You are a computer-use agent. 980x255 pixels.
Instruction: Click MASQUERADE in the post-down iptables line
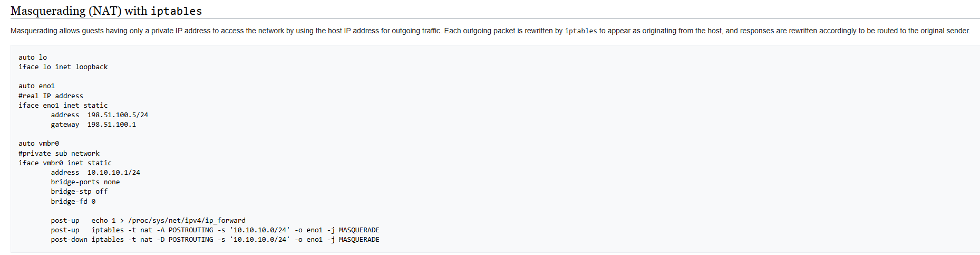pyautogui.click(x=358, y=240)
